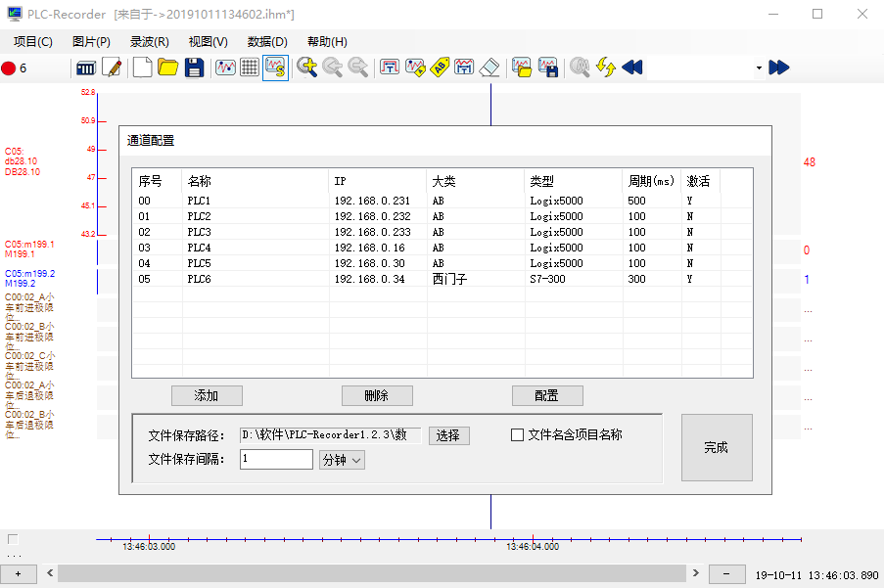The height and width of the screenshot is (588, 885).
Task: Click the red record indicator in toolbar
Action: tap(9, 68)
